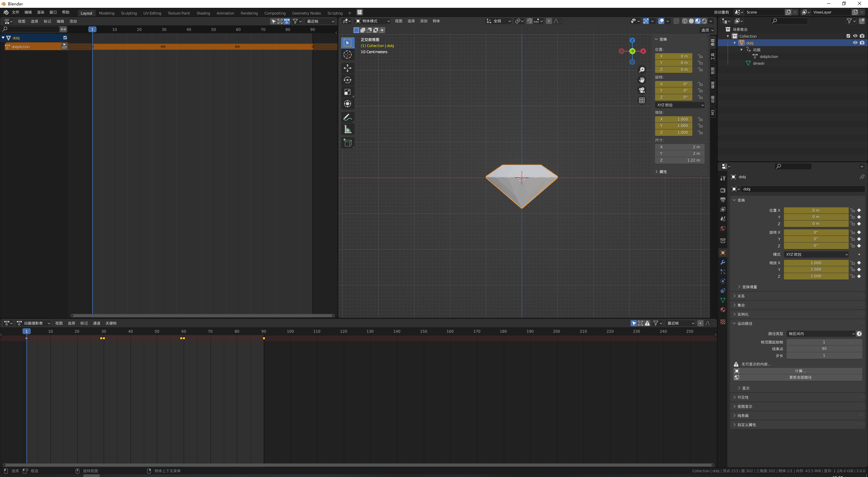
Task: Click the 更新全部路径 button
Action: point(800,377)
